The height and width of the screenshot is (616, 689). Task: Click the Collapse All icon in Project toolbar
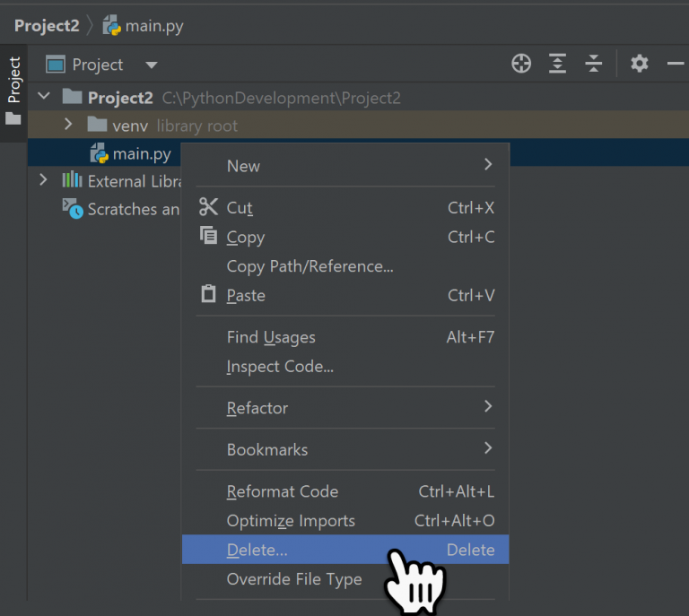(594, 64)
